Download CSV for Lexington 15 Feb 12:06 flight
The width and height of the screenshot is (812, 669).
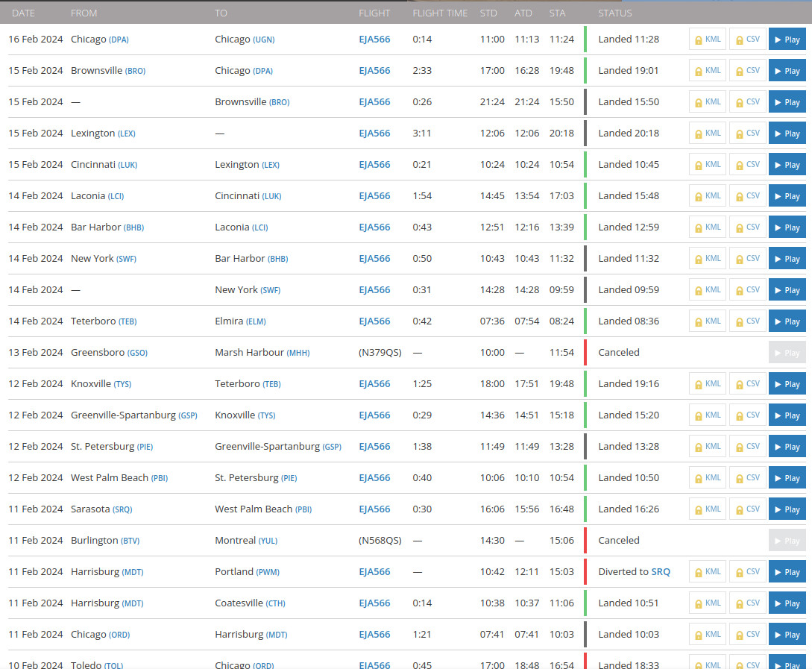click(747, 134)
